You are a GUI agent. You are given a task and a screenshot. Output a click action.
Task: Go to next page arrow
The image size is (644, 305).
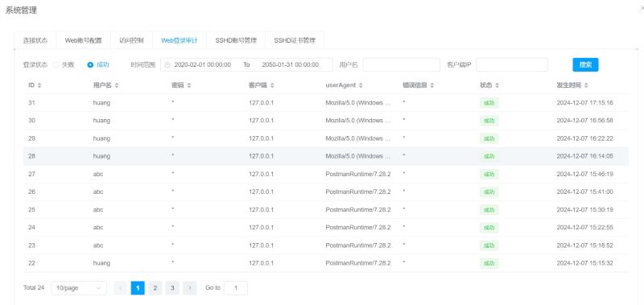(189, 288)
